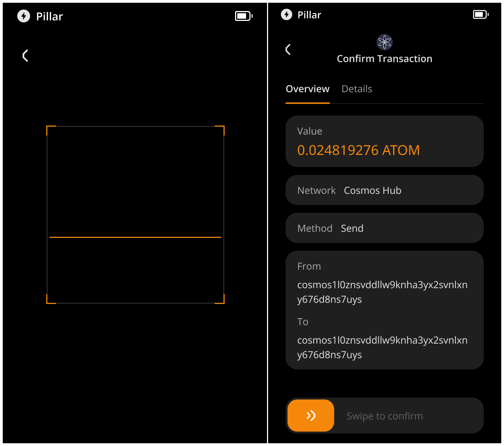504x446 pixels.
Task: Tap the From cosmos address text
Action: pyautogui.click(x=382, y=292)
